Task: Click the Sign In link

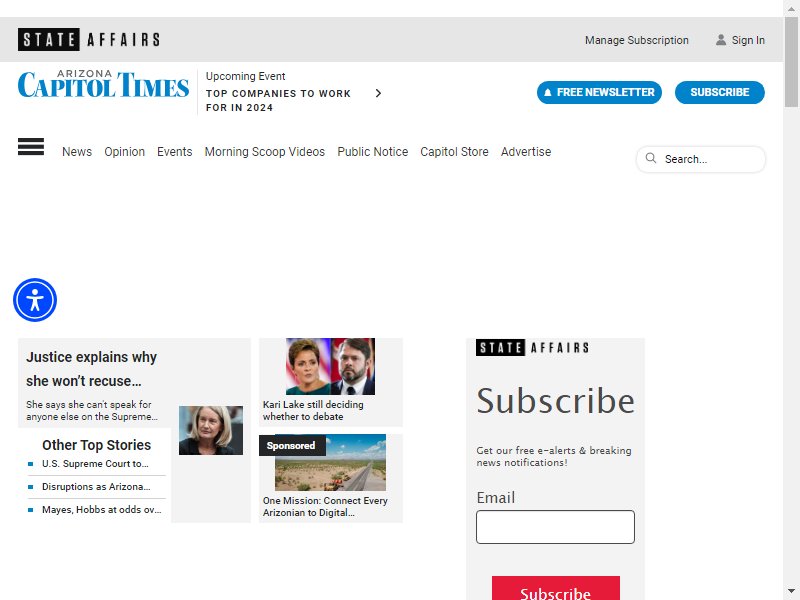Action: pos(748,40)
